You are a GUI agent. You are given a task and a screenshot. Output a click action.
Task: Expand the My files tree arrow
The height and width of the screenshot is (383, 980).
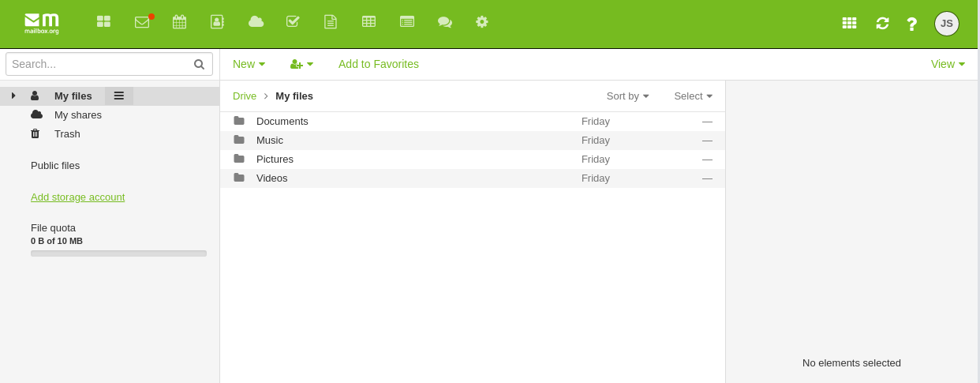point(13,96)
